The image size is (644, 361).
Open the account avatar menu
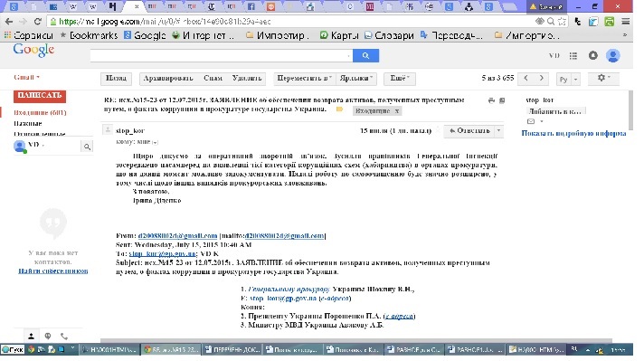coord(612,55)
